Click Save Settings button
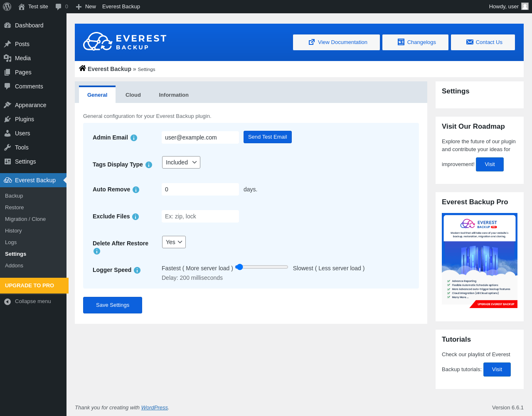This screenshot has height=416, width=532. click(113, 305)
